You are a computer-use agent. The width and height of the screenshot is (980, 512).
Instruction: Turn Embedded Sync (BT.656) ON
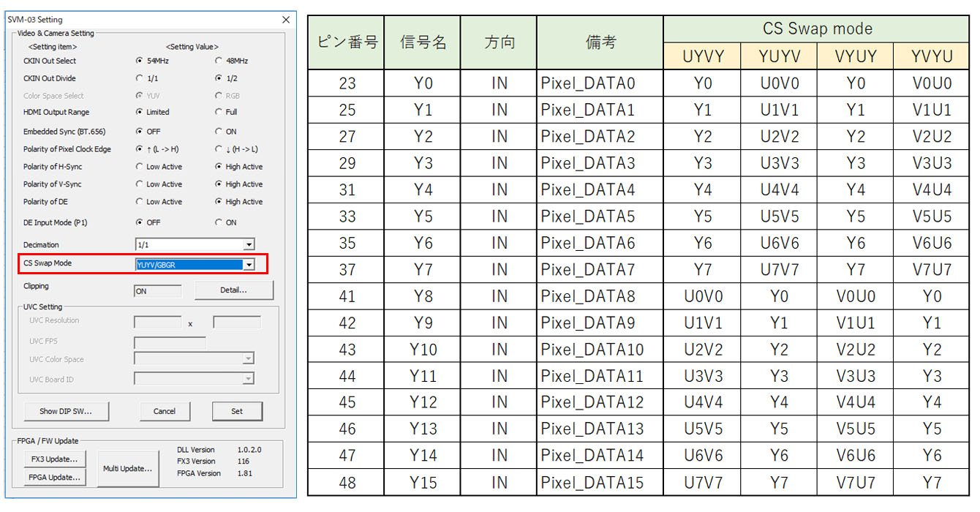point(219,132)
